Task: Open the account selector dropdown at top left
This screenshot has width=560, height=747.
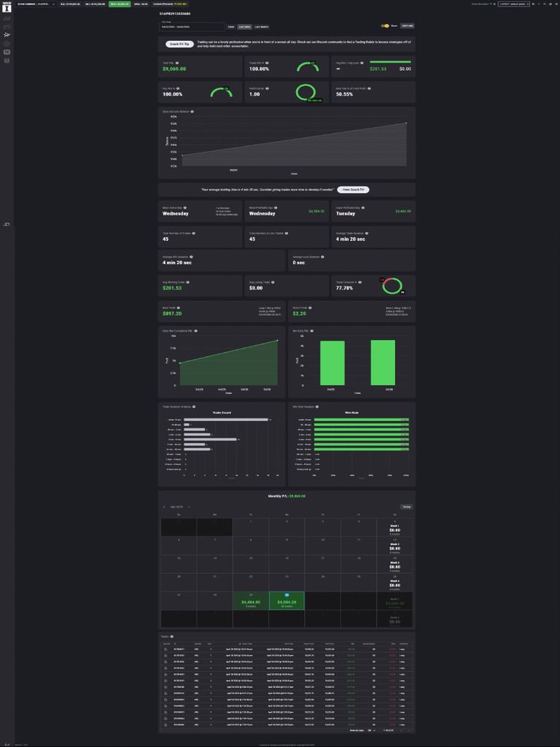Action: point(36,4)
